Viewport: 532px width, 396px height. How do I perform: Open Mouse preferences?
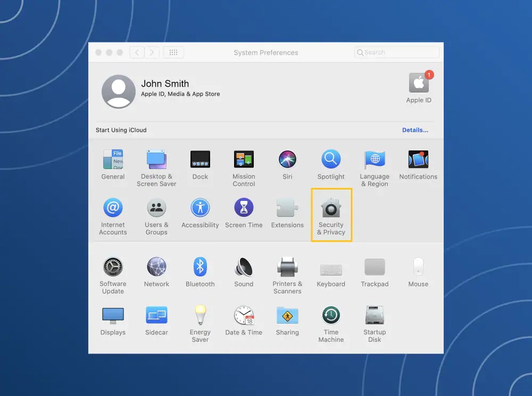click(418, 272)
